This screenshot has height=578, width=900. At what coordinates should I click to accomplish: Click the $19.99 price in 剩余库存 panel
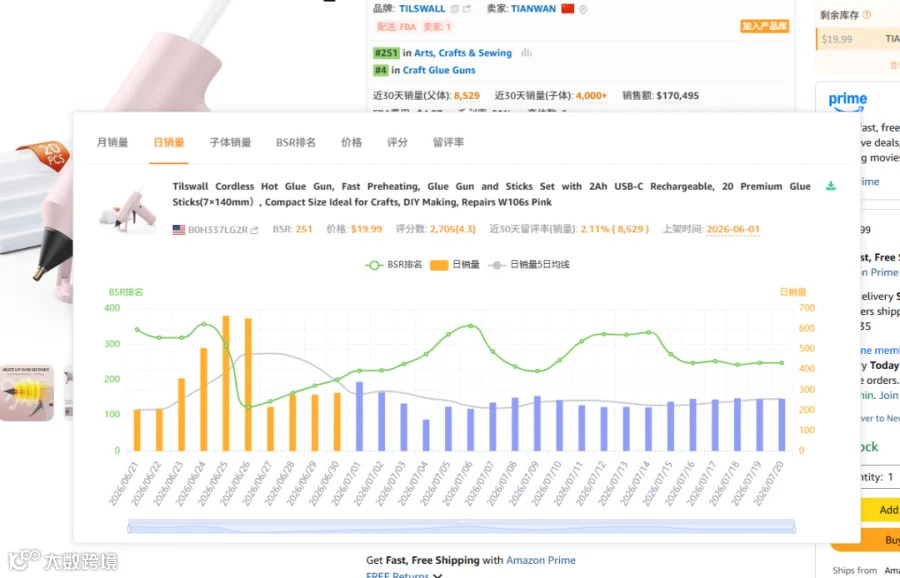(837, 39)
